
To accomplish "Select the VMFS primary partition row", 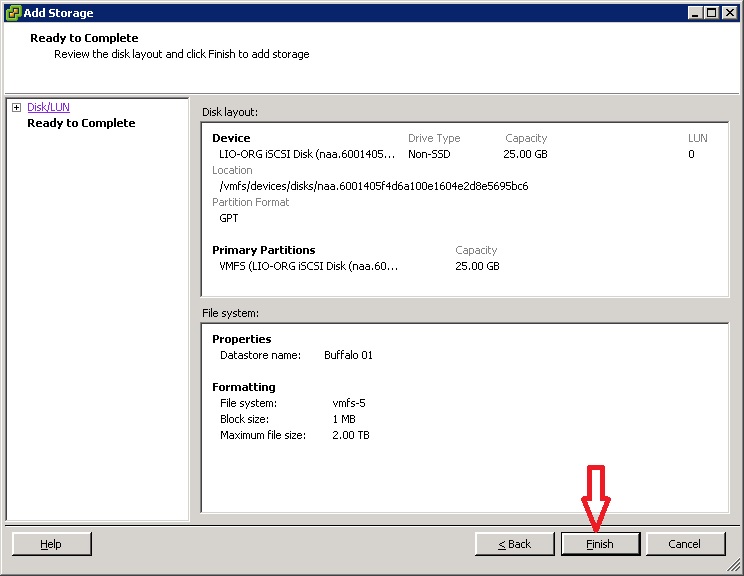I will [x=308, y=266].
